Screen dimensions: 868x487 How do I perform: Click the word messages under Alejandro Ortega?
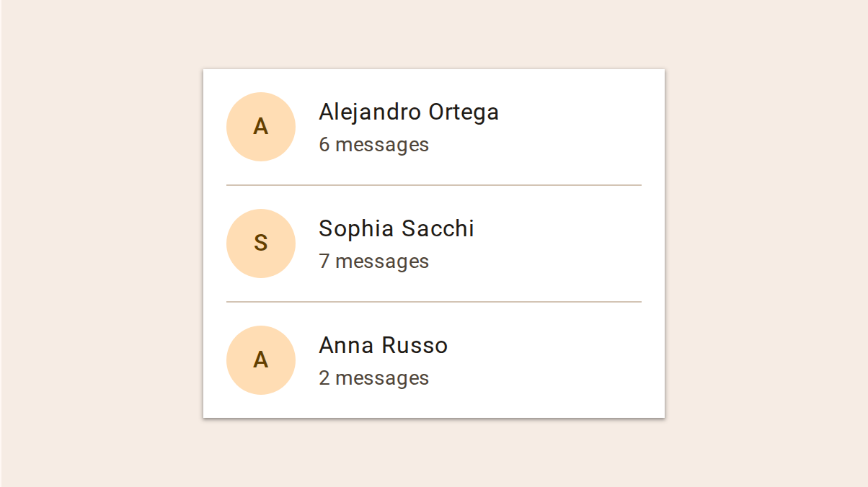point(382,145)
